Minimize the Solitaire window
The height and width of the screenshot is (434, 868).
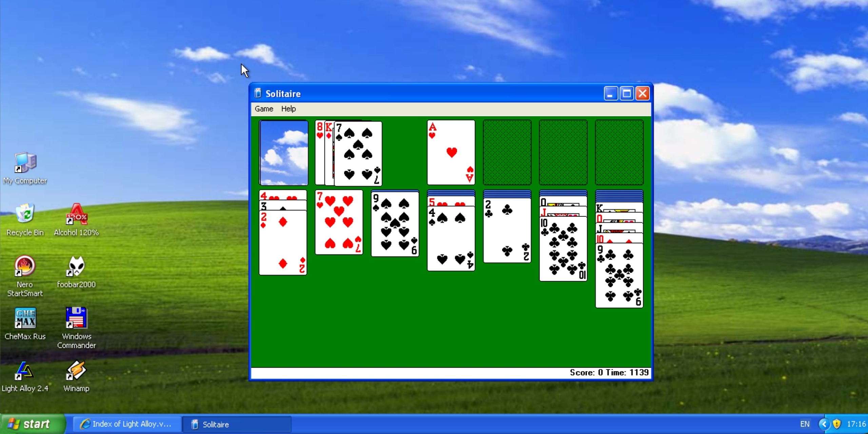610,93
